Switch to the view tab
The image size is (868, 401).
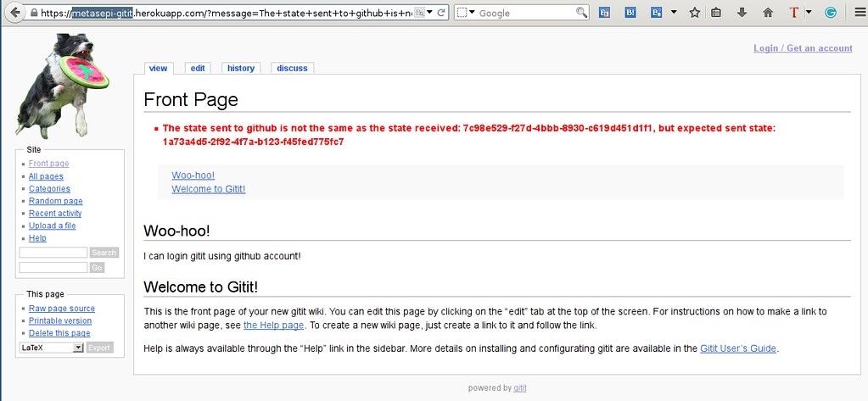pyautogui.click(x=159, y=68)
